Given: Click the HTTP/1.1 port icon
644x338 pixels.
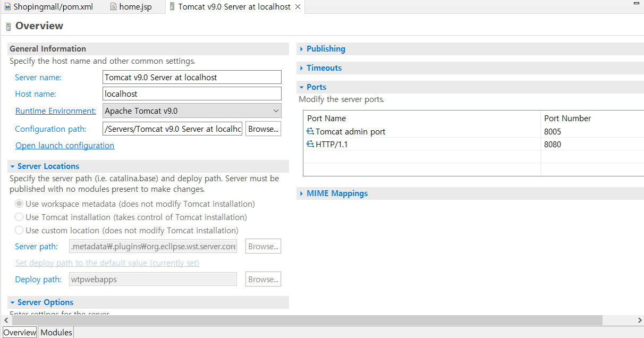Looking at the screenshot, I should pyautogui.click(x=310, y=144).
